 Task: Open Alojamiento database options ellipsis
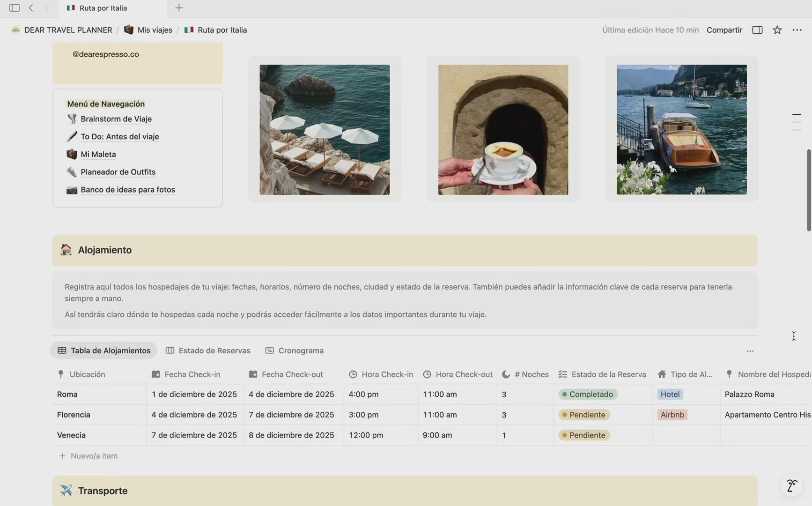[x=750, y=351]
